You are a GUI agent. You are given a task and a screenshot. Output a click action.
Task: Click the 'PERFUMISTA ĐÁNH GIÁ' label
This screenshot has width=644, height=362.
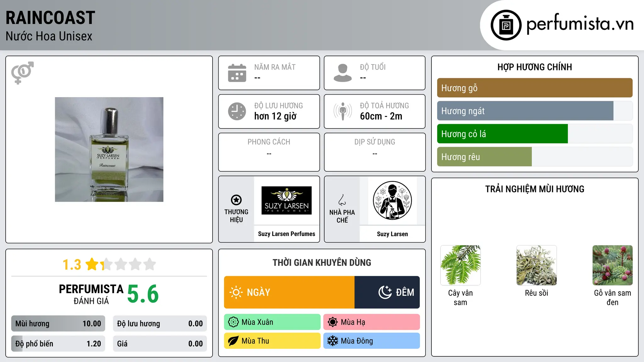[x=91, y=294]
